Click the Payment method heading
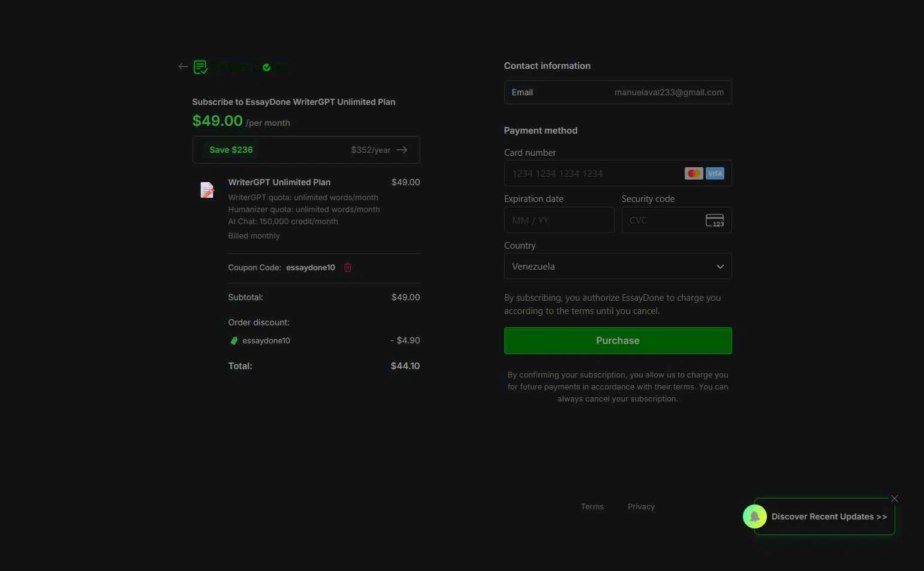The height and width of the screenshot is (571, 924). click(x=540, y=131)
